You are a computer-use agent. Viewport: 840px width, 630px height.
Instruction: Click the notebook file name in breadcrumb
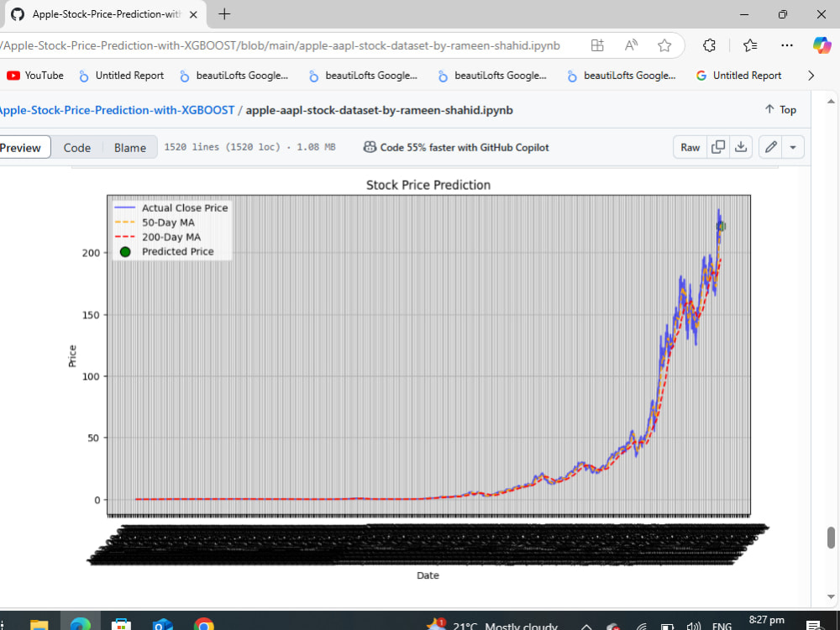coord(380,110)
